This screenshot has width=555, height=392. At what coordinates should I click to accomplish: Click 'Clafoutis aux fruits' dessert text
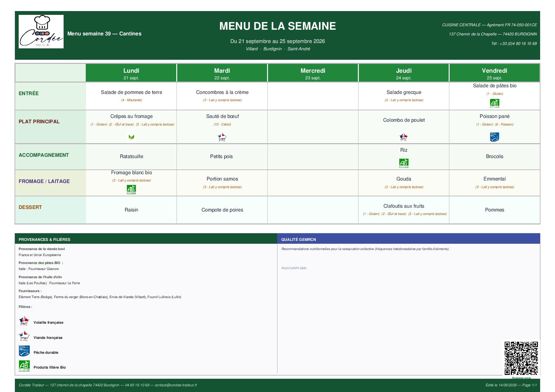tap(404, 206)
